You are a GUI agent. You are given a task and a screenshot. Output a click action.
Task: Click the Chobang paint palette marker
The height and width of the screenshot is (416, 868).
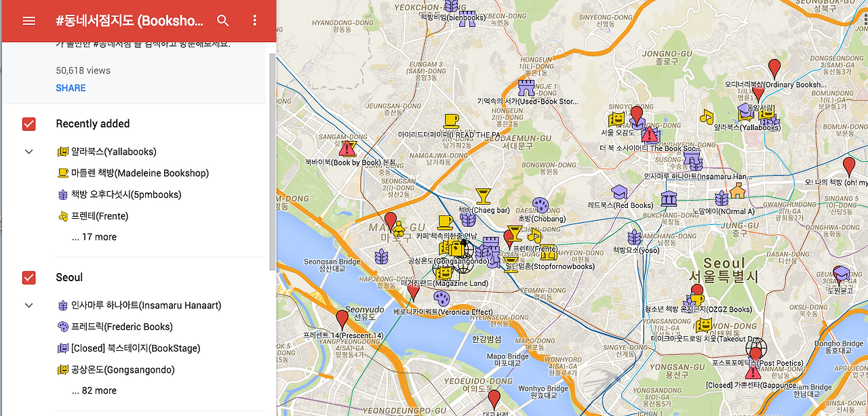[x=540, y=205]
